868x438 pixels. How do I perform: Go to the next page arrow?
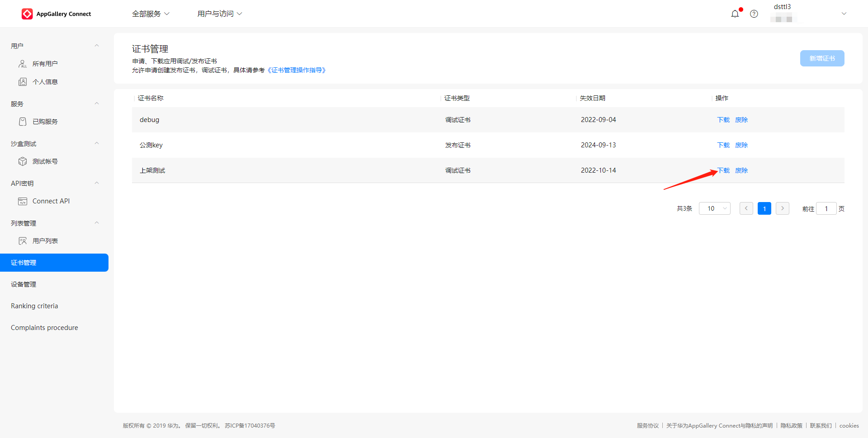pos(783,208)
